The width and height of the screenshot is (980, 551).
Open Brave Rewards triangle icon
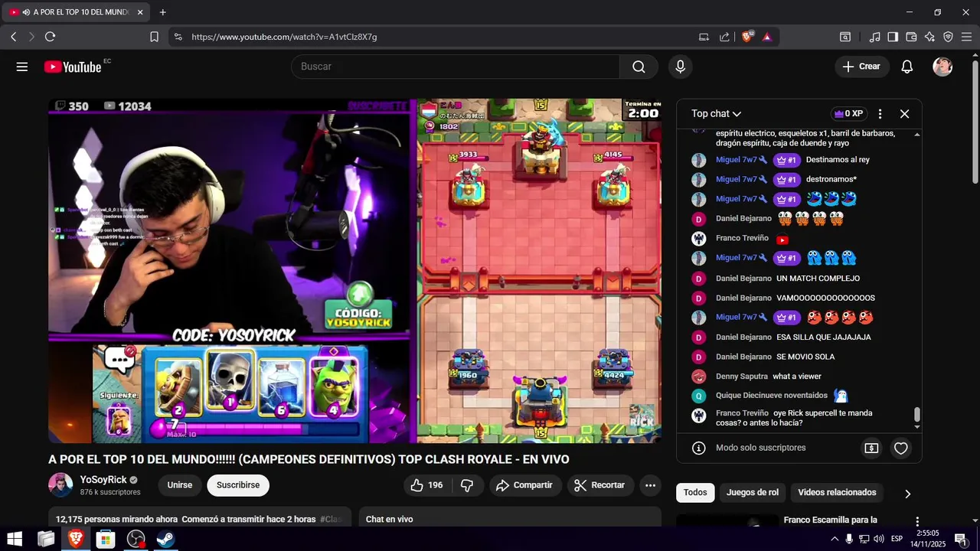(x=767, y=37)
